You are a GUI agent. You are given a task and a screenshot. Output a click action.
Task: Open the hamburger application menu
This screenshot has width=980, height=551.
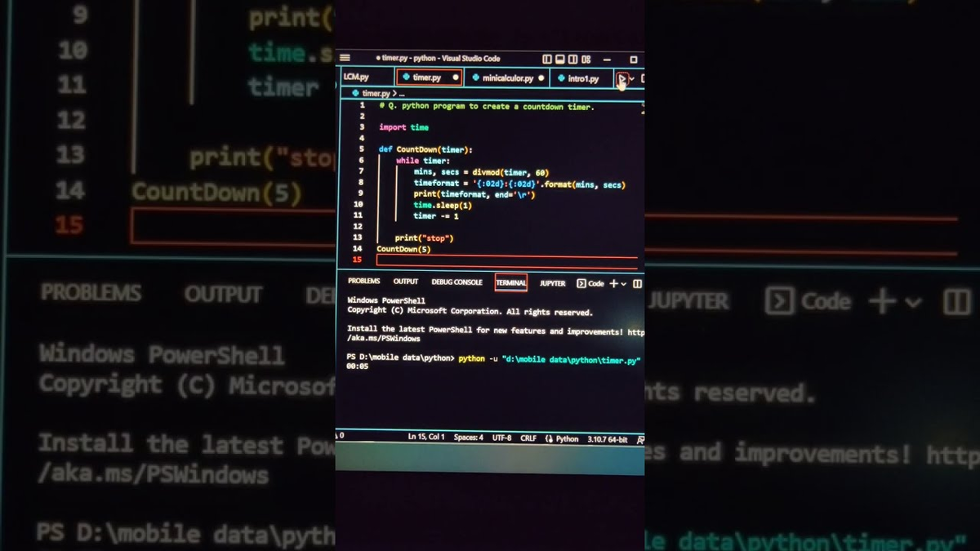[x=345, y=58]
